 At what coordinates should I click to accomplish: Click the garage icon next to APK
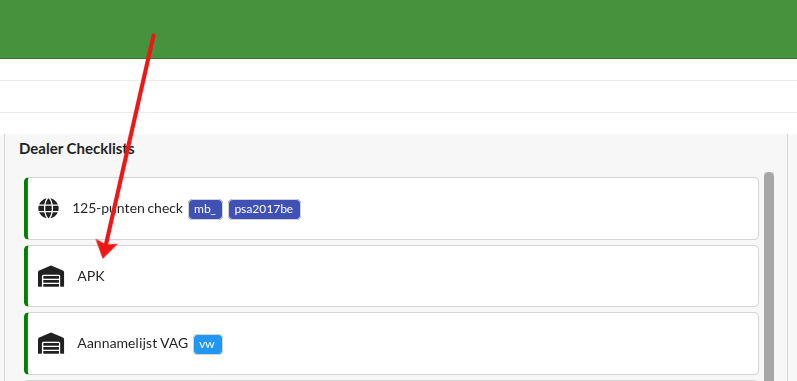click(51, 276)
